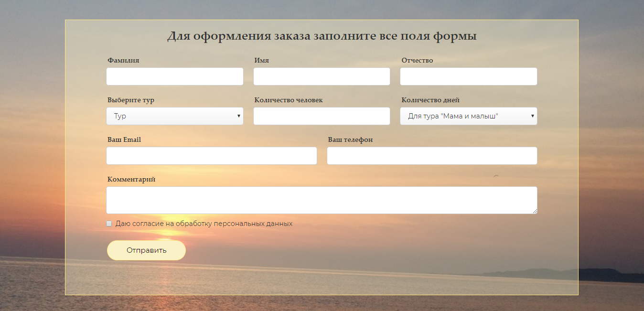
Task: Click inside the Комментарий text area
Action: point(322,200)
